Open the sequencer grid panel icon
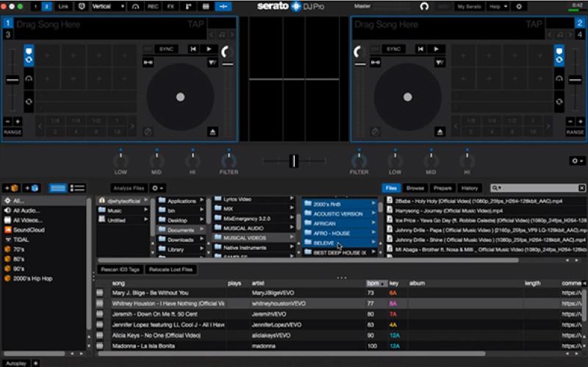588x367 pixels. pyautogui.click(x=206, y=7)
